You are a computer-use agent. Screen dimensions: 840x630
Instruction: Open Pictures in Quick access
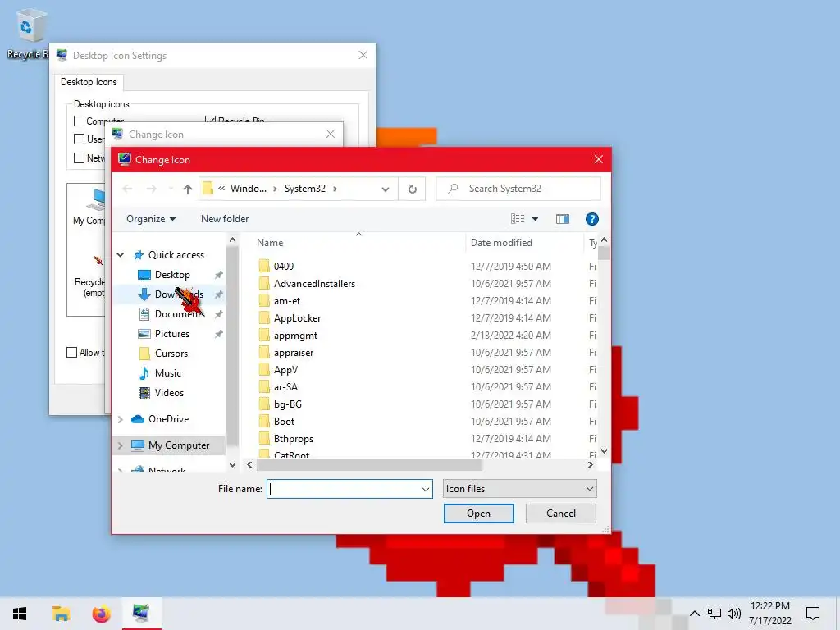tap(171, 335)
